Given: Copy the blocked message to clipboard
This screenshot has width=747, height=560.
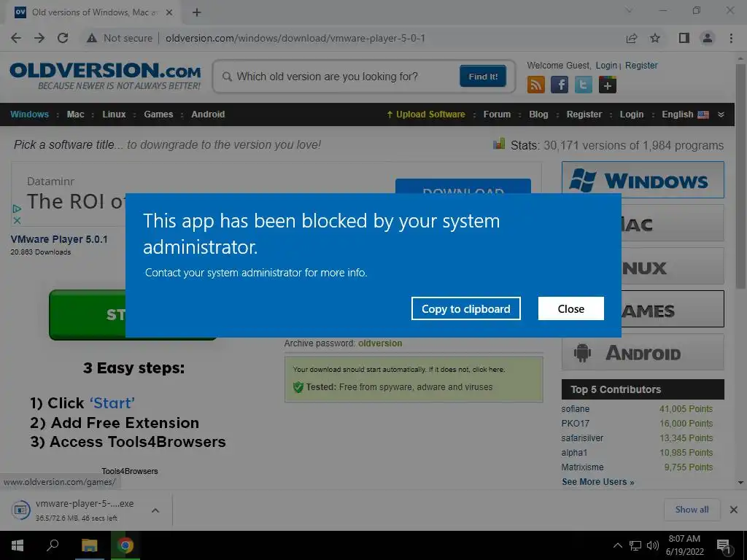Looking at the screenshot, I should point(466,308).
